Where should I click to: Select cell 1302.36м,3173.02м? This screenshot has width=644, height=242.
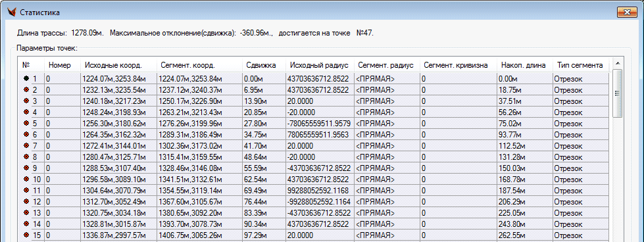tap(199, 145)
